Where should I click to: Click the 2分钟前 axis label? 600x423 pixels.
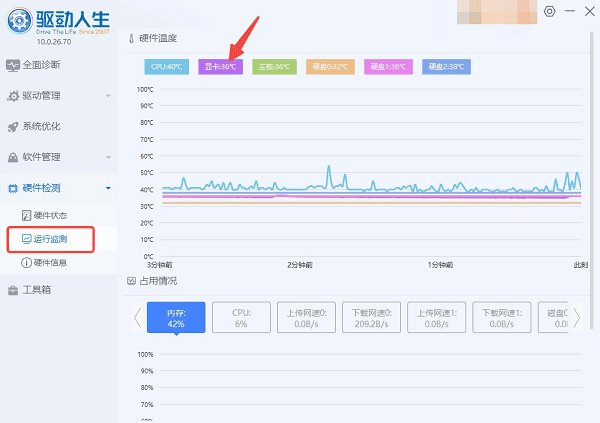300,265
